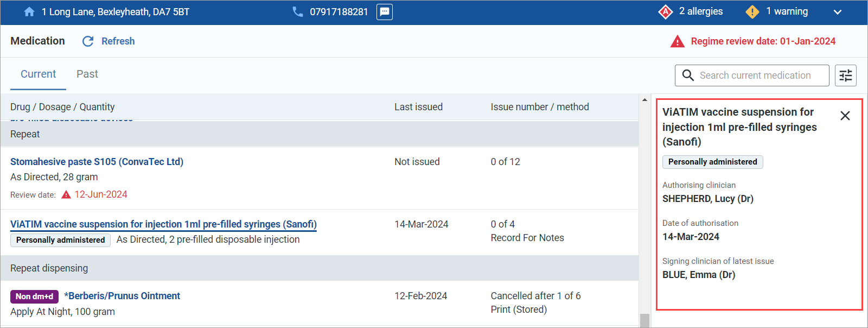The width and height of the screenshot is (868, 328).
Task: Click the 2 allergies text
Action: [701, 11]
